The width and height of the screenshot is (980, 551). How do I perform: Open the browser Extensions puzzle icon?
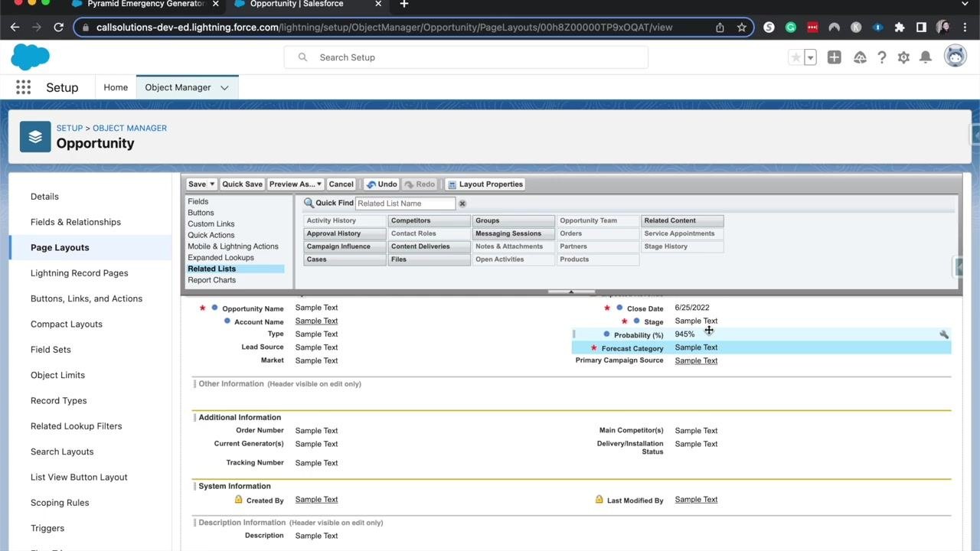(900, 27)
